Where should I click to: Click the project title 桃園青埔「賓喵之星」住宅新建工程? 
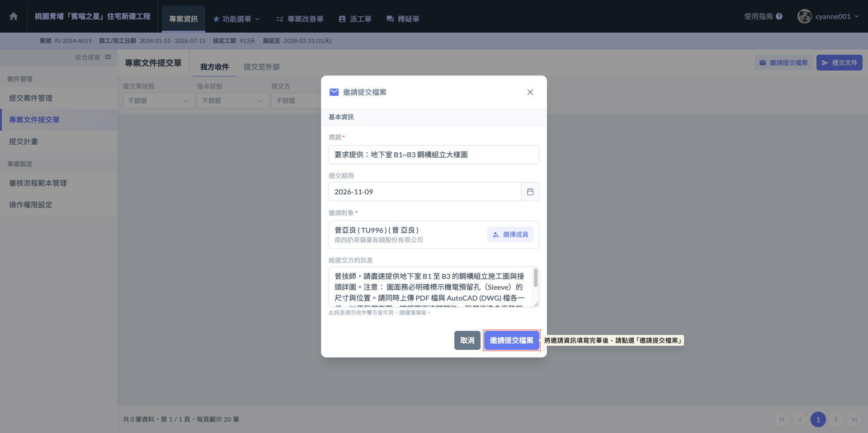93,16
